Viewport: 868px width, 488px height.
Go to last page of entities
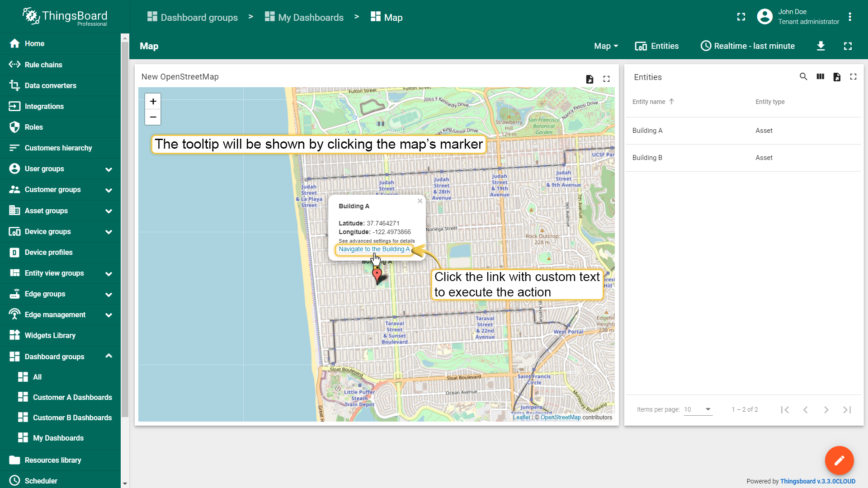847,410
